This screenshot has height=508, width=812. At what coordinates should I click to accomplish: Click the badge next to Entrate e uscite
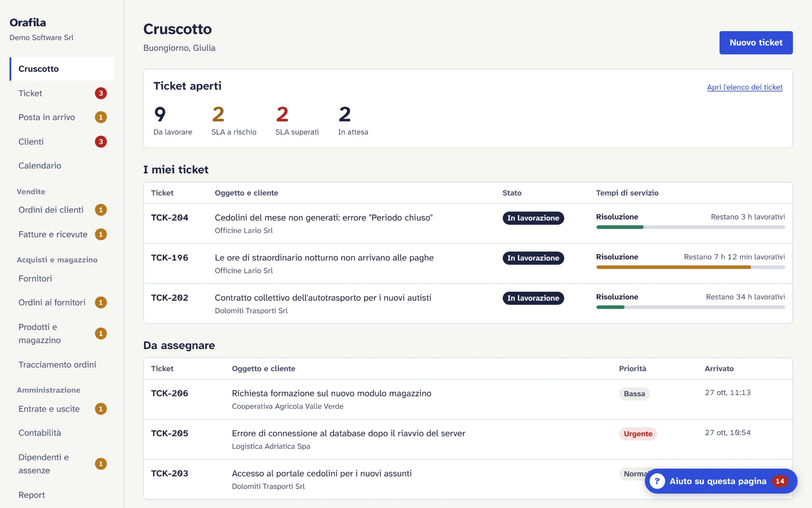pyautogui.click(x=101, y=409)
